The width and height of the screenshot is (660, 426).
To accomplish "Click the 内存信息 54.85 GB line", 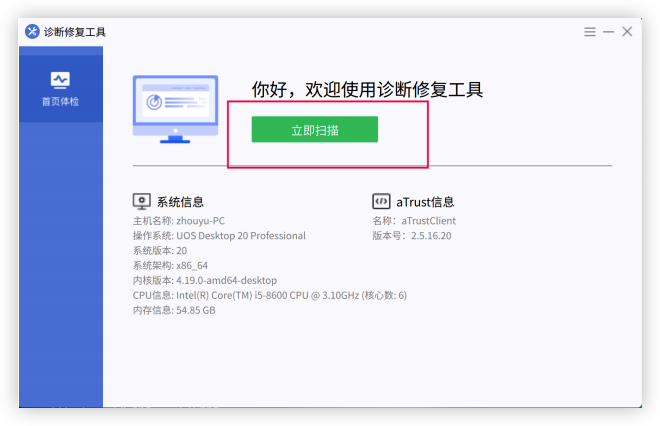I will [174, 310].
